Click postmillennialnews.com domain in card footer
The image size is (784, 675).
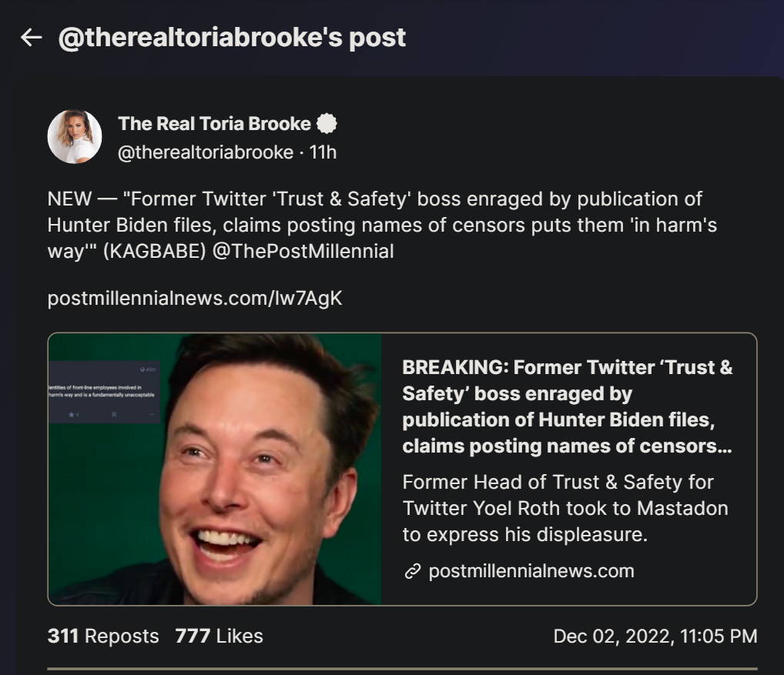pos(531,571)
